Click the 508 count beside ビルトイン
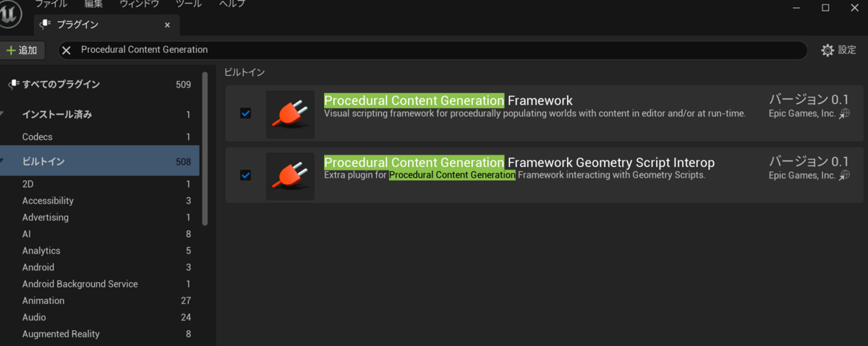The width and height of the screenshot is (868, 346). 183,162
